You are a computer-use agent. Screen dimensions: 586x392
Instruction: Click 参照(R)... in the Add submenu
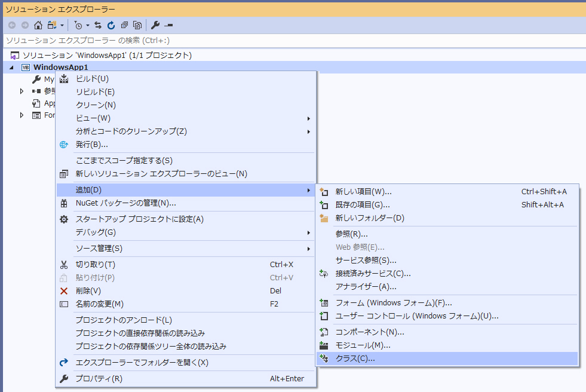click(447, 234)
